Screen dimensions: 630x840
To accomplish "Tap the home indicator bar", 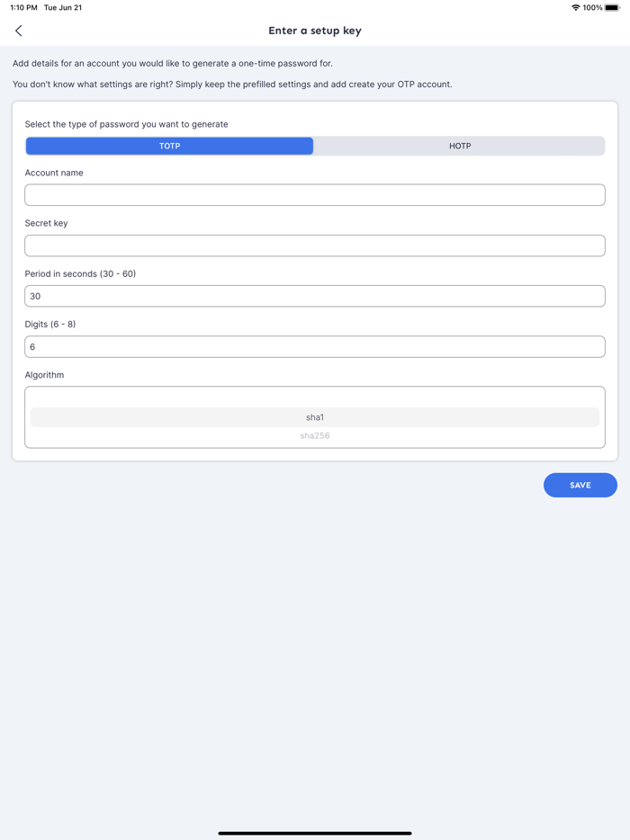I will click(x=315, y=833).
